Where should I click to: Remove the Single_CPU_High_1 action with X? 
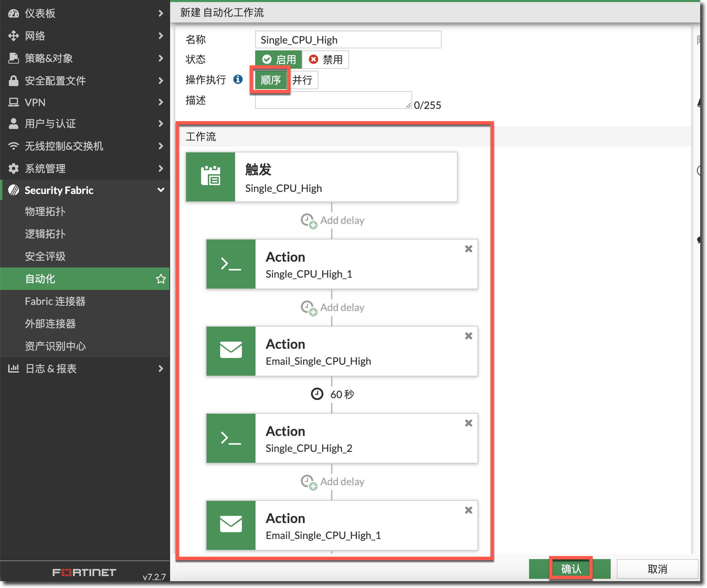468,249
